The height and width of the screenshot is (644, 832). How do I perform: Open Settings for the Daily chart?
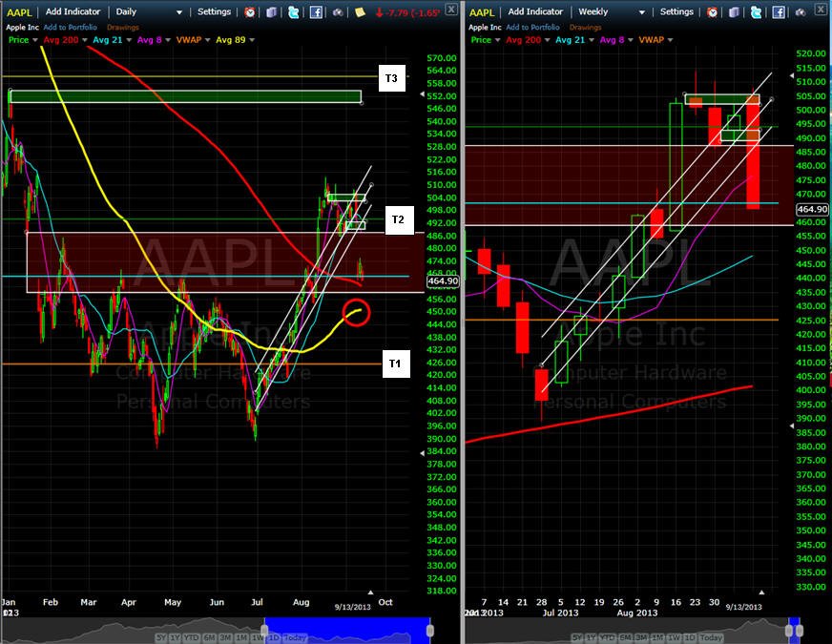(x=214, y=11)
